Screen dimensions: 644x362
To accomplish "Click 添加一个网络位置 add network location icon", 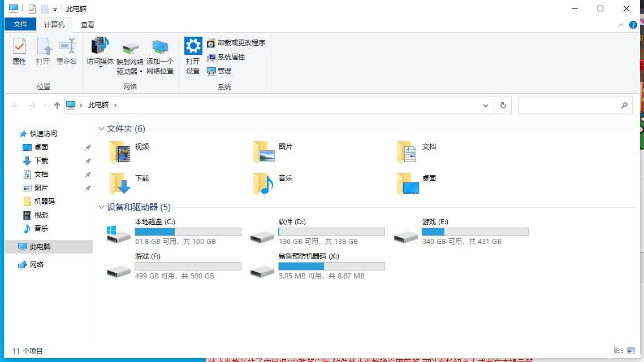I will [x=160, y=47].
